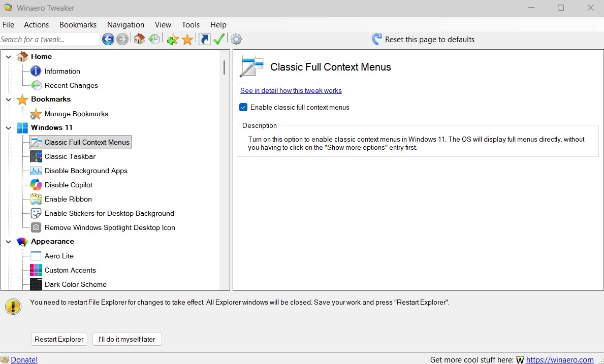
Task: Focus the Search for a tweak field
Action: pos(50,39)
